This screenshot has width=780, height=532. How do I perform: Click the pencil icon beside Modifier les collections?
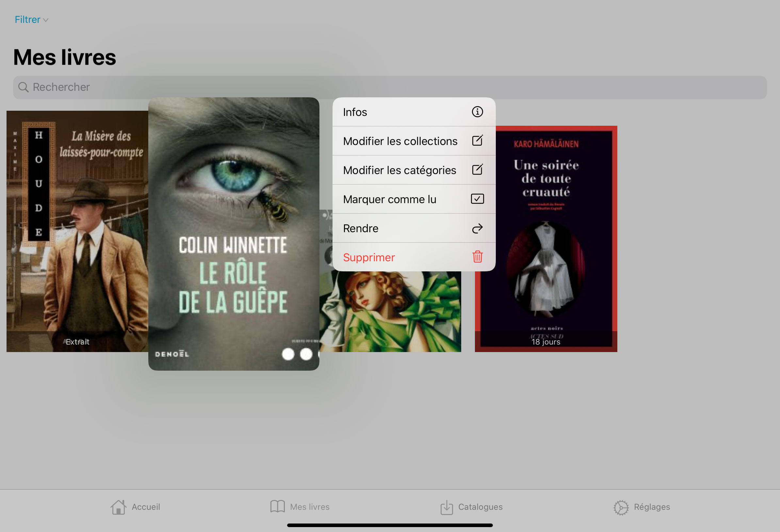tap(477, 141)
